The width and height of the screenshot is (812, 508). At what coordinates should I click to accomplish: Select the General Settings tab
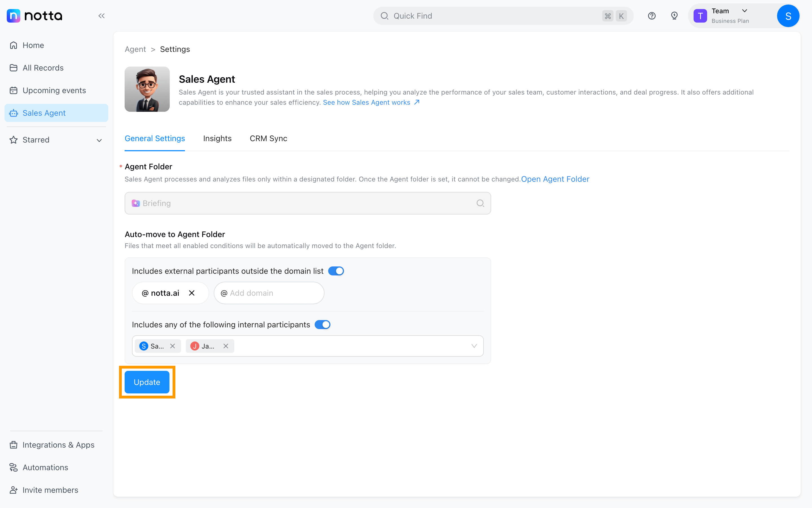[155, 138]
